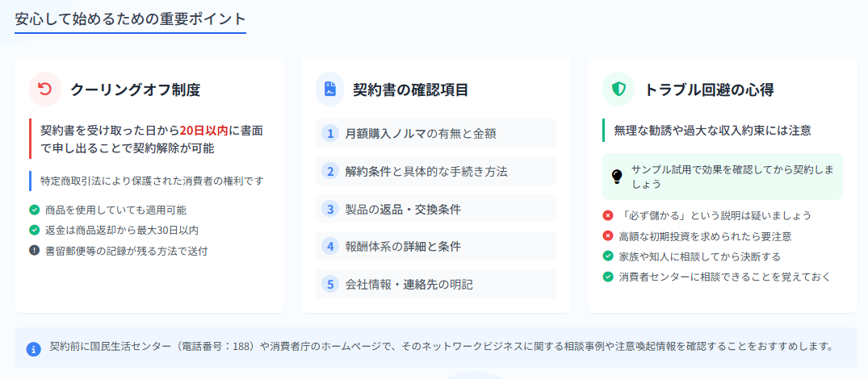Click red X icon beside 高額な初期投資
Viewport: 868px width, 379px height.
(x=608, y=236)
